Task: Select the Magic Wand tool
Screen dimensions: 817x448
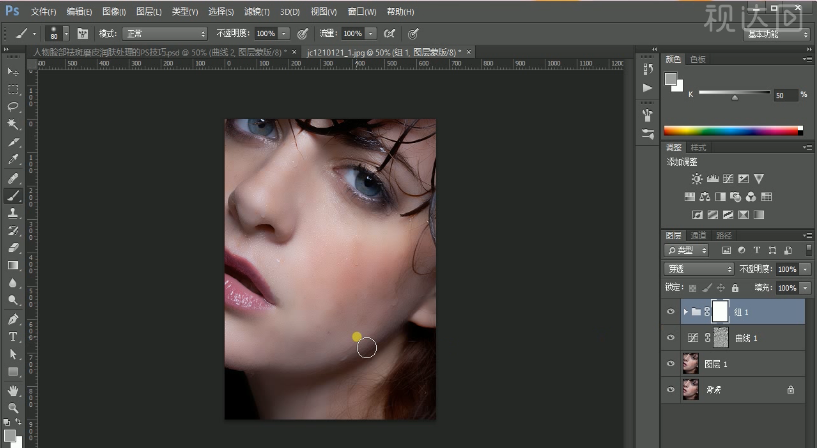Action: [13, 124]
